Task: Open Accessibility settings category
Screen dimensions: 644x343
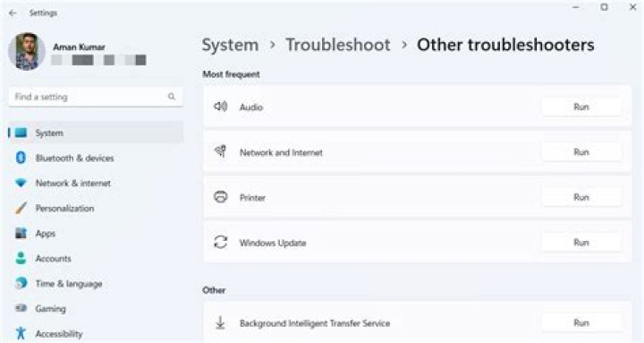Action: pyautogui.click(x=59, y=334)
